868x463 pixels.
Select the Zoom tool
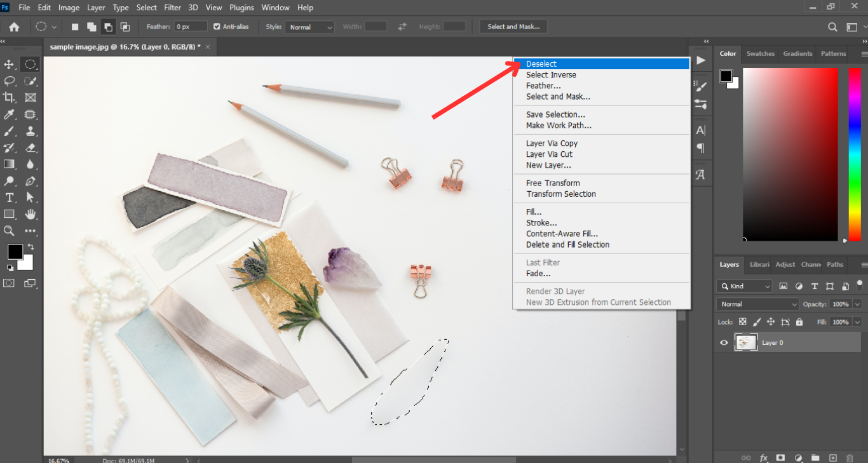pyautogui.click(x=10, y=231)
